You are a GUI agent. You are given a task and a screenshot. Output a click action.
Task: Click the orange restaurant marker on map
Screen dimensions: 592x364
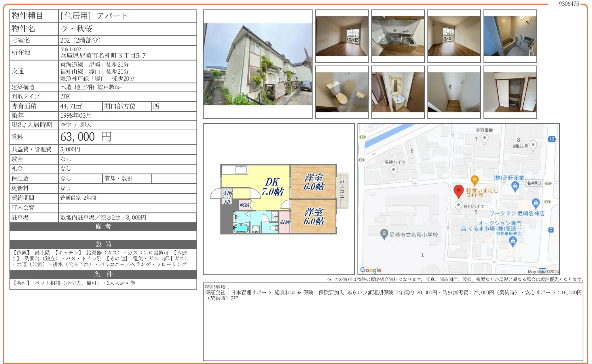coord(475,180)
